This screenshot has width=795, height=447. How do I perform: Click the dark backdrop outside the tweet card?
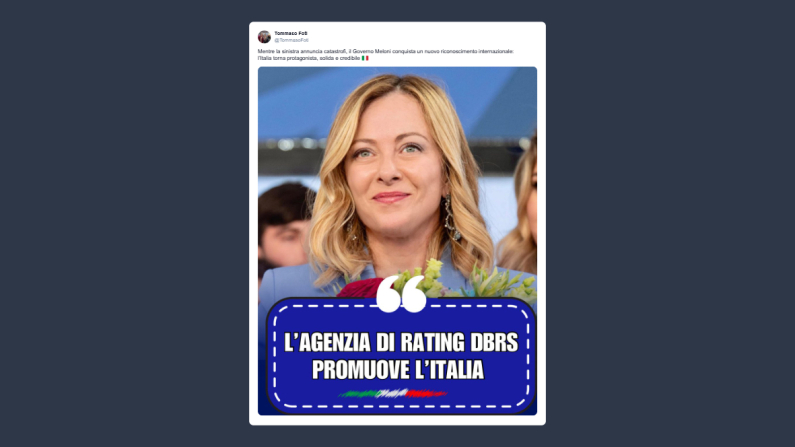(x=127, y=223)
